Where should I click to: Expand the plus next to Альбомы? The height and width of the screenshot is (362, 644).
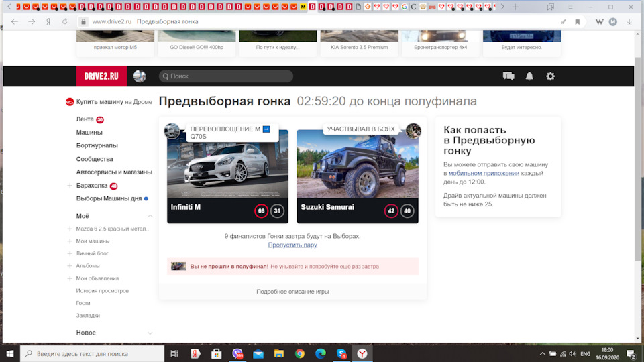pyautogui.click(x=70, y=266)
